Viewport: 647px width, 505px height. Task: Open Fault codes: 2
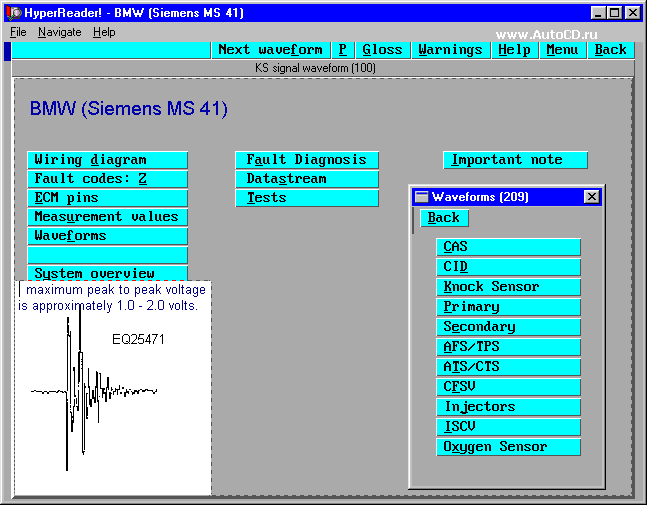coord(108,179)
